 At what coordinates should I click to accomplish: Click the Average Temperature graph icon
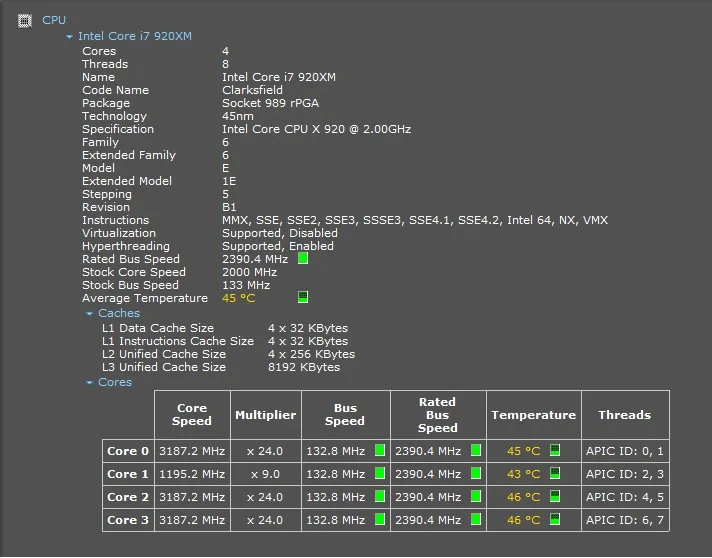click(x=303, y=297)
